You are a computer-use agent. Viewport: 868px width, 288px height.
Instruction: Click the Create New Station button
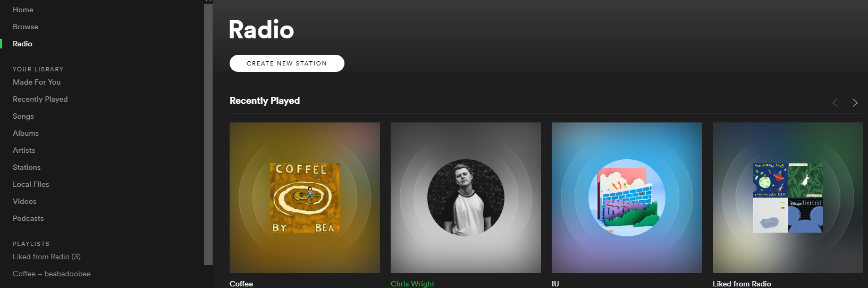point(286,63)
